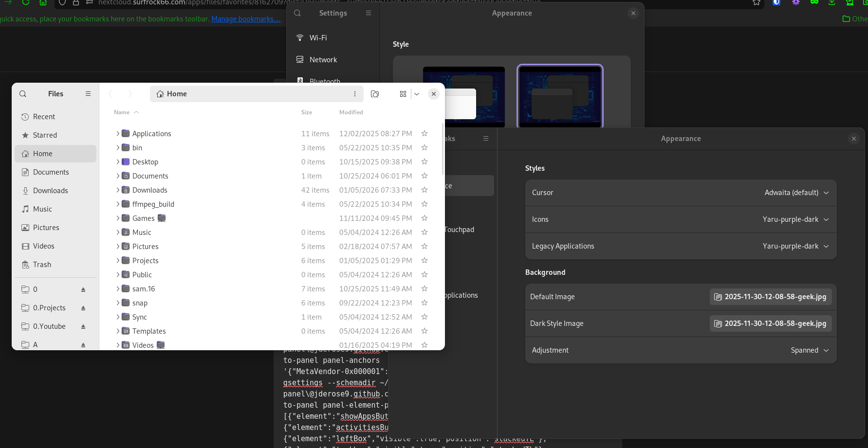Select the dark style thumbnail
This screenshot has width=868, height=448.
point(560,96)
